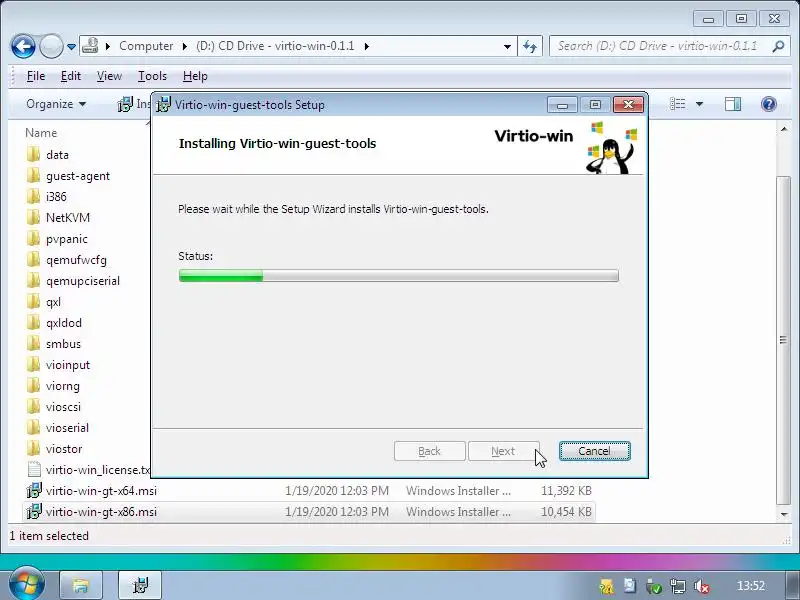Click the Change your view icon

tap(678, 104)
